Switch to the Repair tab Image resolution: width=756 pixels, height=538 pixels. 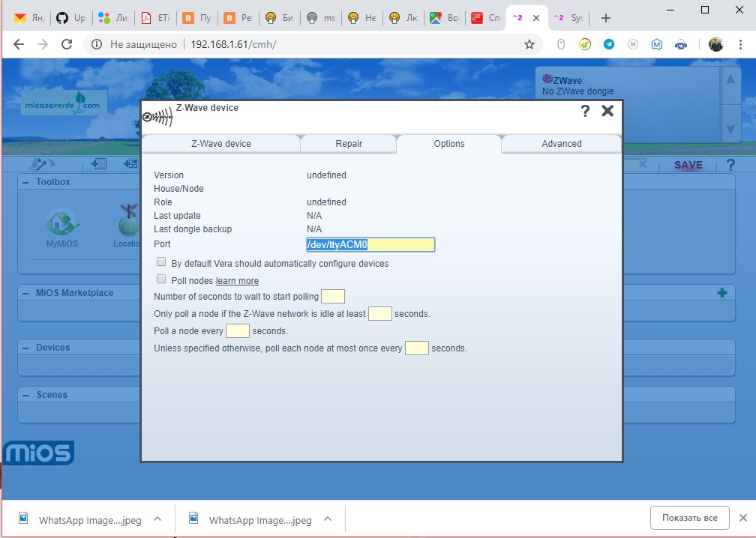348,144
